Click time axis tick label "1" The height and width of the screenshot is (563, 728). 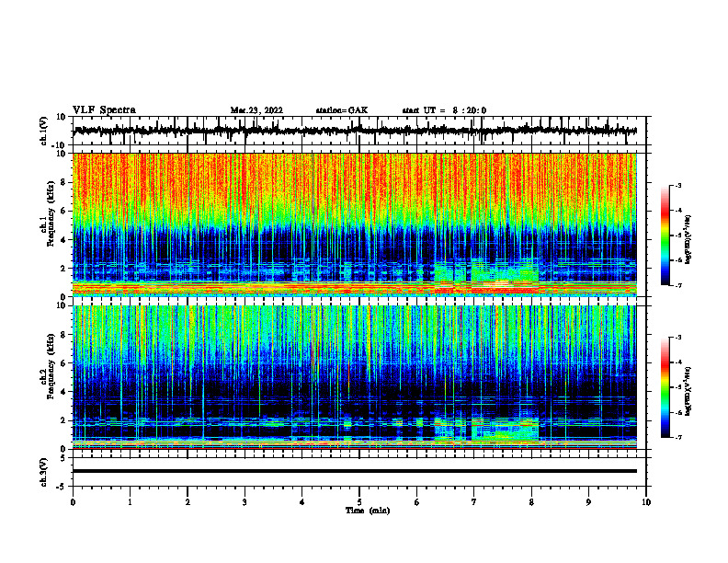(130, 502)
